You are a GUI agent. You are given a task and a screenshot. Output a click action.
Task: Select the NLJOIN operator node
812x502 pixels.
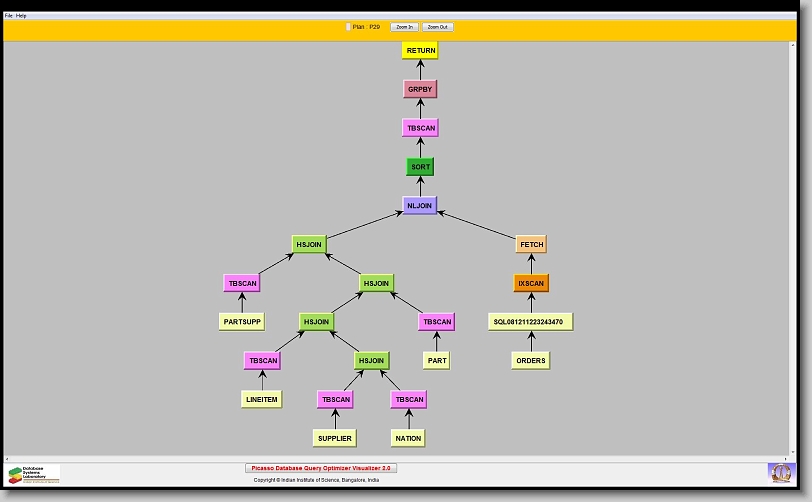click(420, 205)
